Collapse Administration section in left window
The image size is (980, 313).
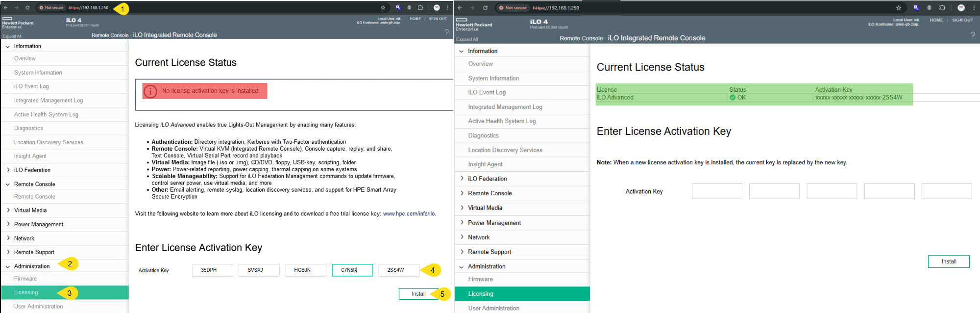coord(8,267)
